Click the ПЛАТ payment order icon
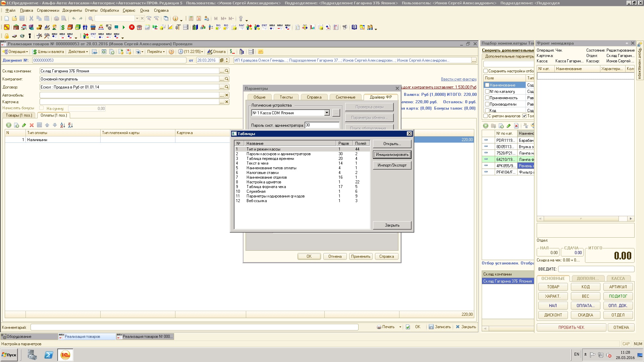 241,27
